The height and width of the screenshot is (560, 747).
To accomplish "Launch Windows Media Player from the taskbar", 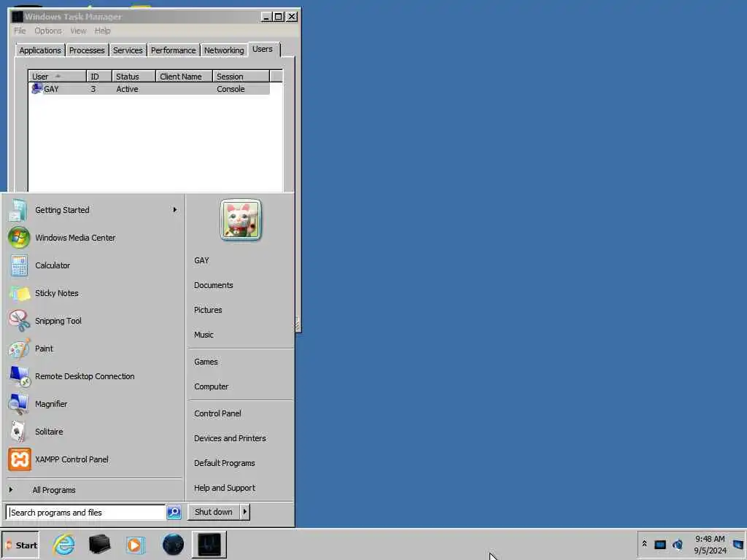I will 135,545.
